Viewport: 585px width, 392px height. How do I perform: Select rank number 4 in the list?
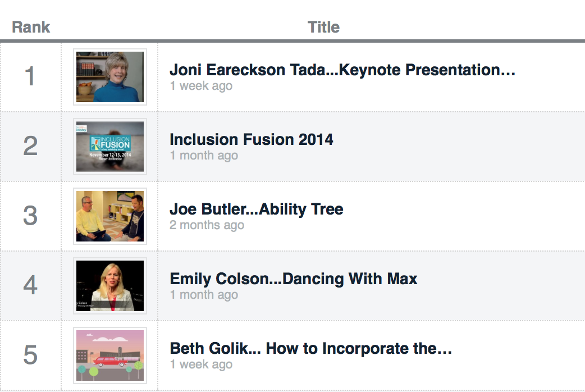click(x=30, y=286)
